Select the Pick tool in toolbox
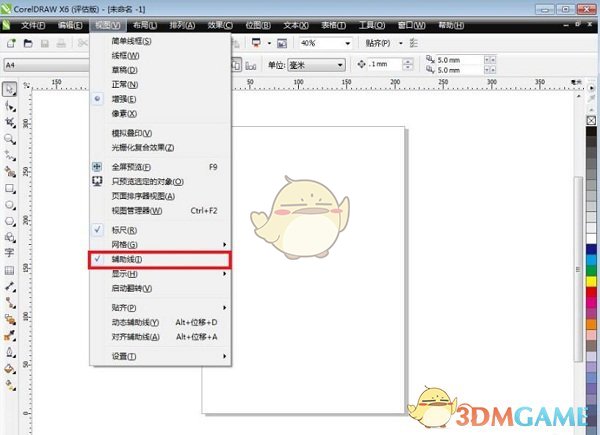The width and height of the screenshot is (600, 435). pyautogui.click(x=10, y=89)
